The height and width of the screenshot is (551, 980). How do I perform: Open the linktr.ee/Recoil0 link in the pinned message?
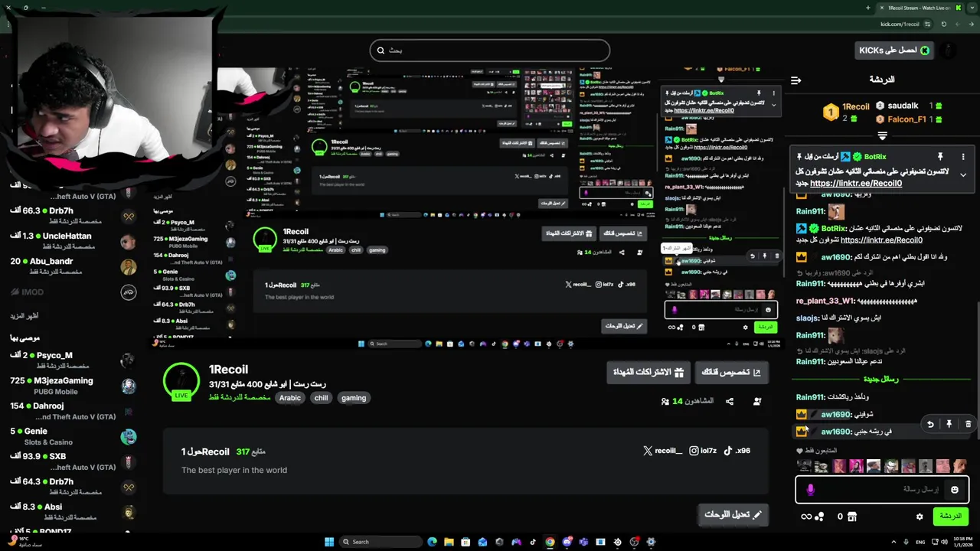tap(856, 184)
